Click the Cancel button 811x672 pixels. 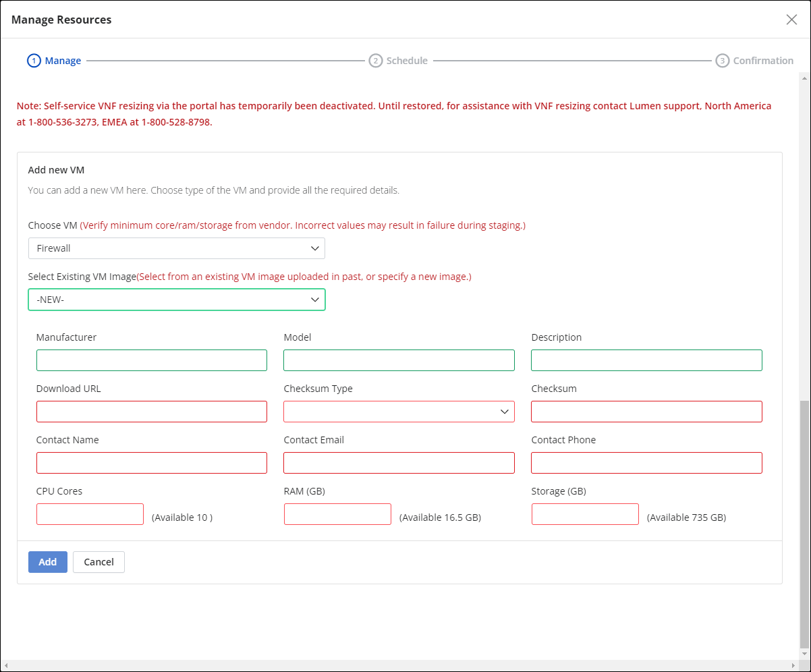pos(99,562)
